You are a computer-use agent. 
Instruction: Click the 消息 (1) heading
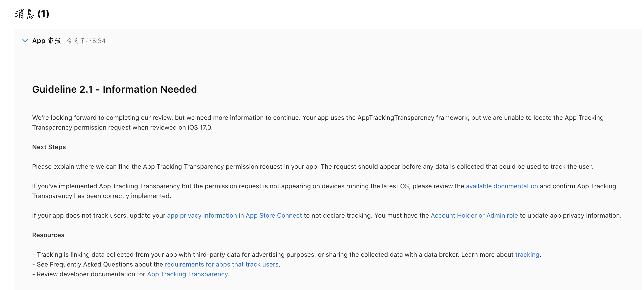pos(32,14)
